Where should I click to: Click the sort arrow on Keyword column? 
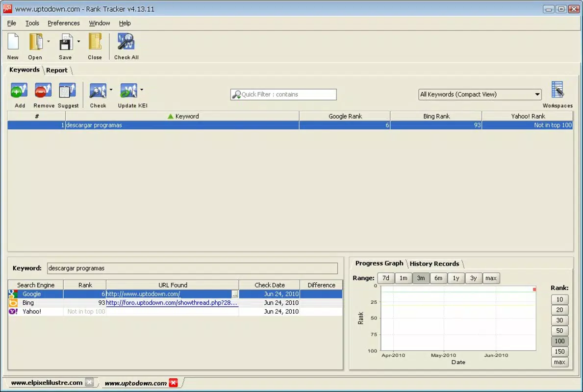170,116
